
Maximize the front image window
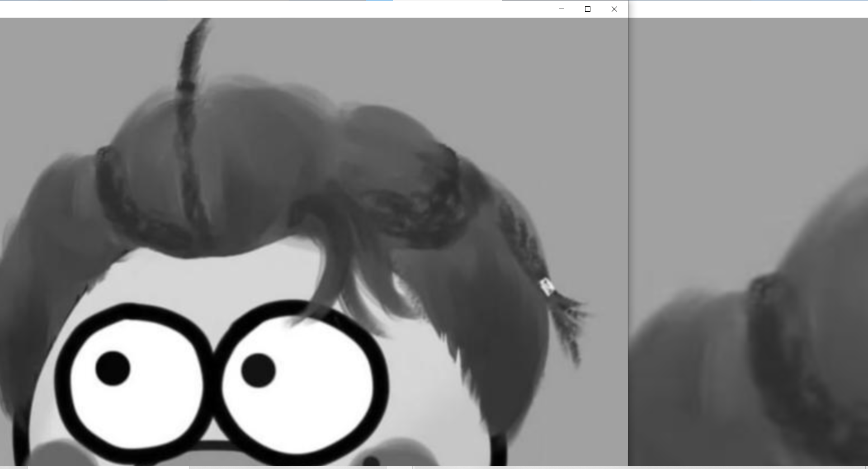point(588,9)
